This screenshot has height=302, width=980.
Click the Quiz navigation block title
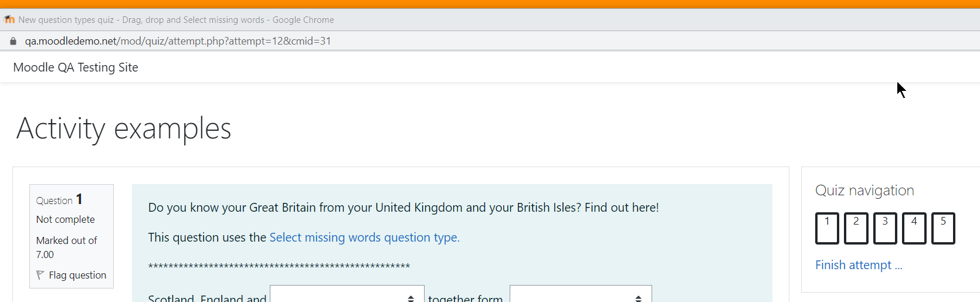pos(864,191)
